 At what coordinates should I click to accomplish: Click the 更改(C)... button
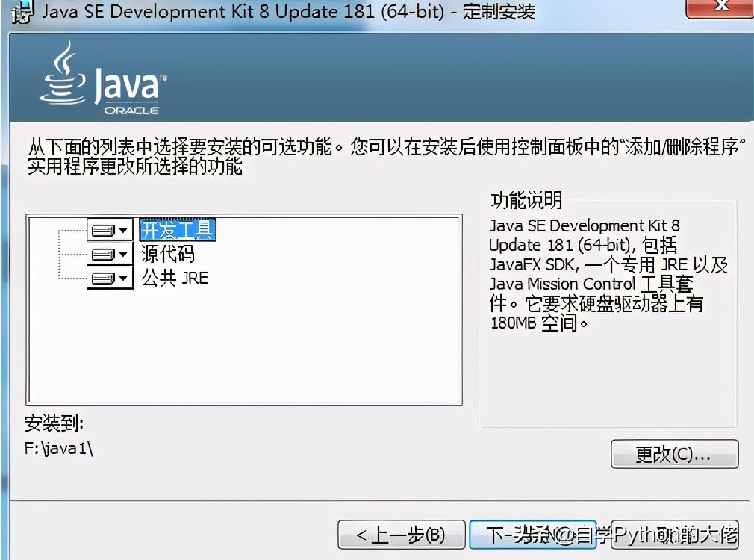tap(674, 454)
